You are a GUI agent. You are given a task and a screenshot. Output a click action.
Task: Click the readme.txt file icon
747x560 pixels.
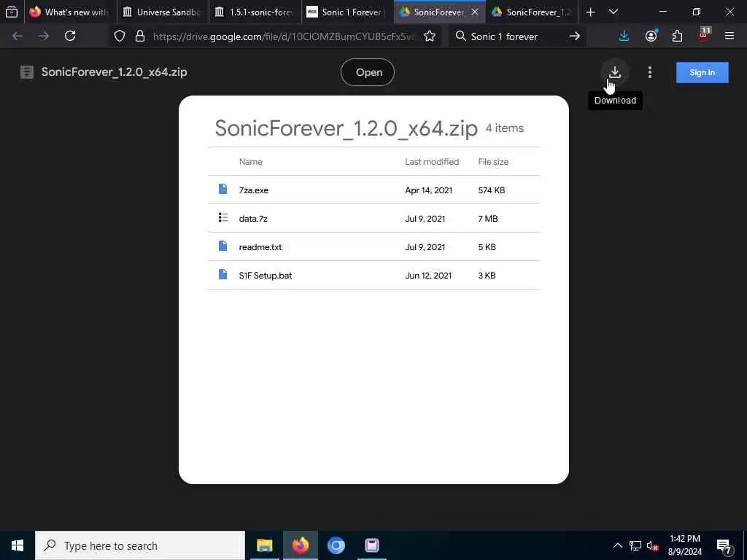[x=222, y=246]
